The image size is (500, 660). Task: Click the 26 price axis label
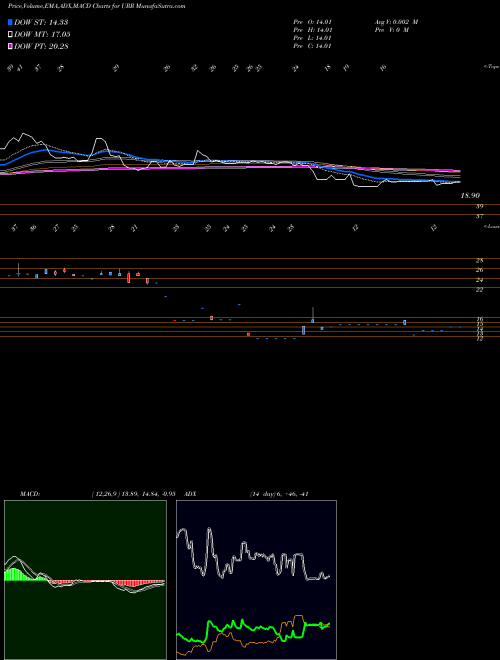pos(479,270)
